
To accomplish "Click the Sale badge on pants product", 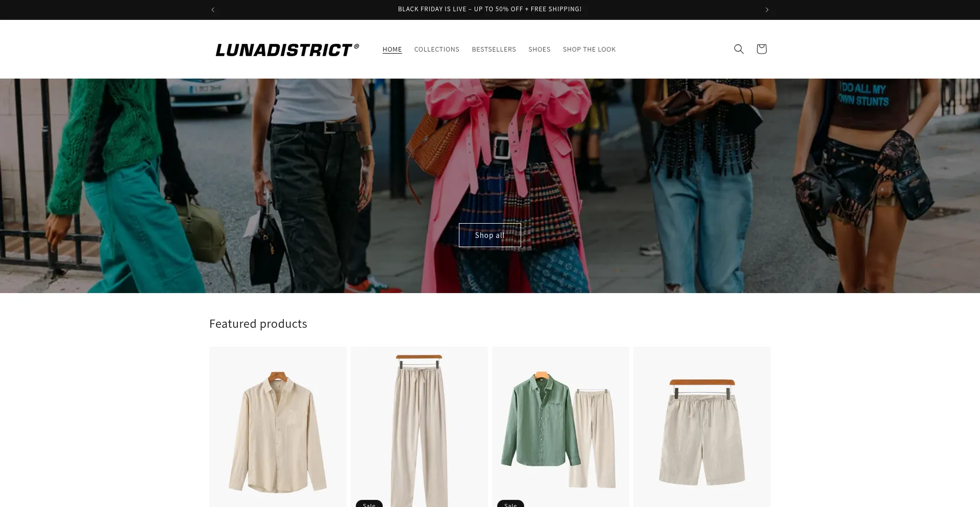I will pos(369,504).
